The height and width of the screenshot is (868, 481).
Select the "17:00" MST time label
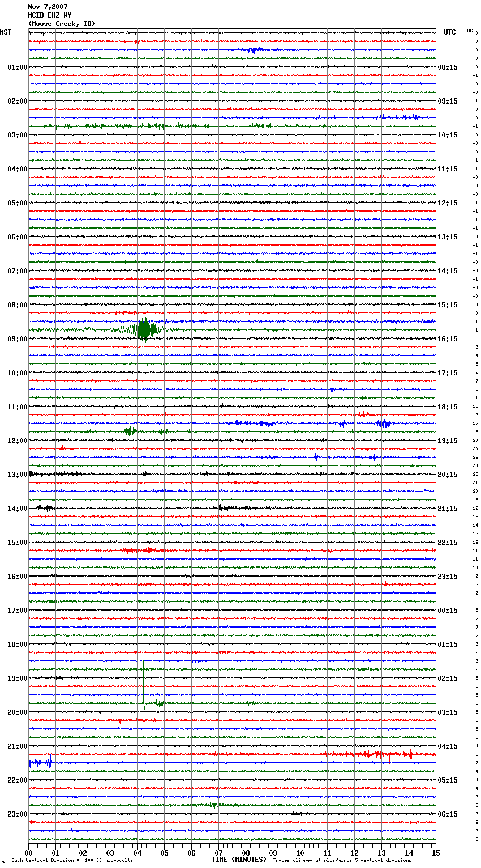coord(18,611)
